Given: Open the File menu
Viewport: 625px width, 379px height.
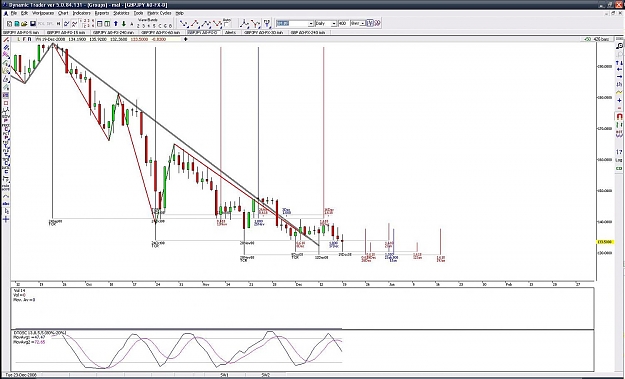Looking at the screenshot, I should (14, 13).
